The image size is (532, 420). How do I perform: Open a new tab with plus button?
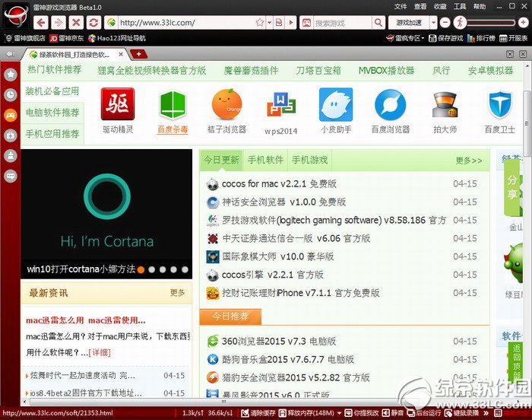(138, 54)
